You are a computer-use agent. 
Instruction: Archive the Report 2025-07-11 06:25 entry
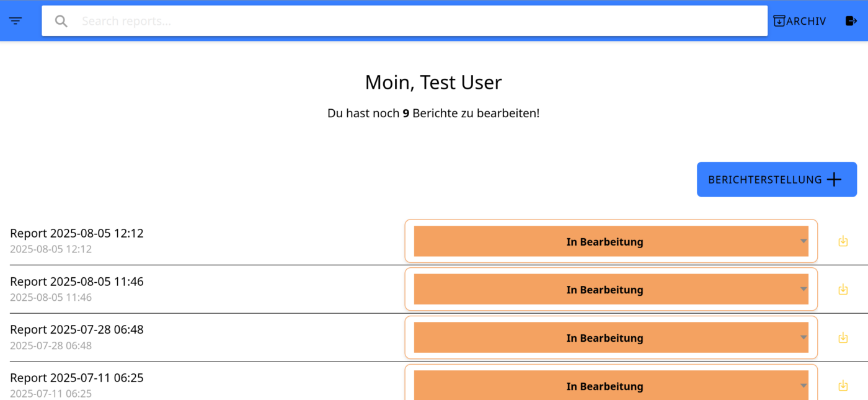click(843, 386)
